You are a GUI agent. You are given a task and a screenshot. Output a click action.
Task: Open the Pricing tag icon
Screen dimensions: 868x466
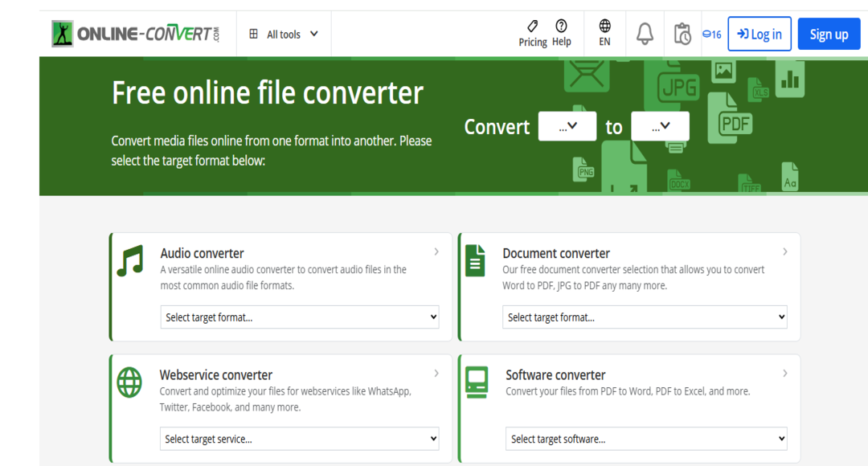pyautogui.click(x=532, y=27)
